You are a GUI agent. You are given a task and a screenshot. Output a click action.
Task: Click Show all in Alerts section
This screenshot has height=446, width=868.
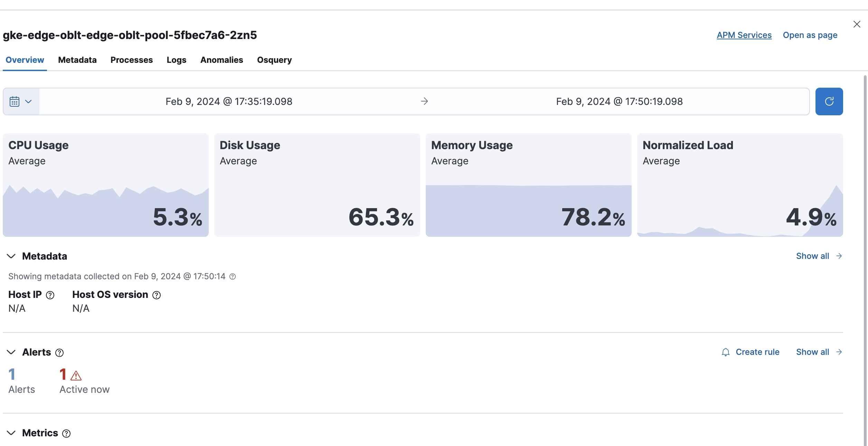pyautogui.click(x=820, y=351)
